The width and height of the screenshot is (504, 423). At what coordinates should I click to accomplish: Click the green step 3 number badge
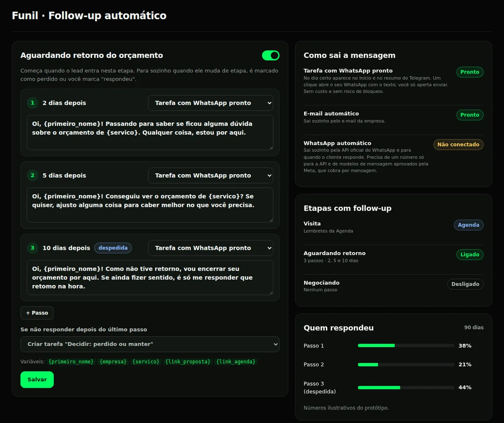[32, 248]
